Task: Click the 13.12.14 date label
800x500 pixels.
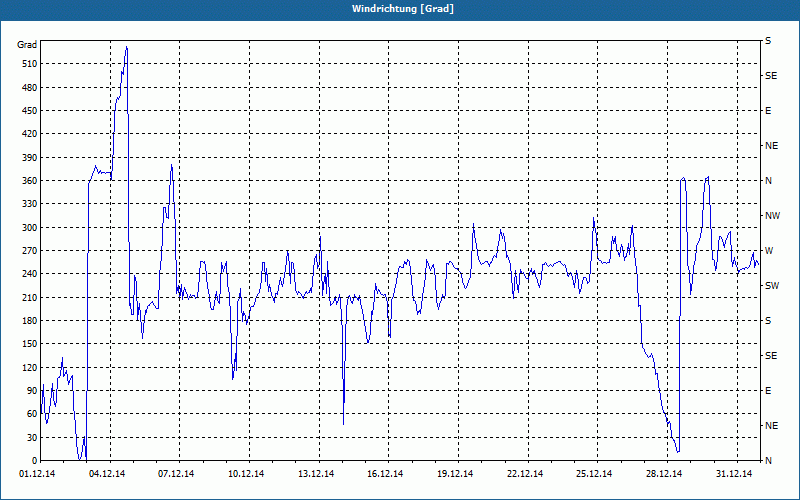Action: pos(316,474)
